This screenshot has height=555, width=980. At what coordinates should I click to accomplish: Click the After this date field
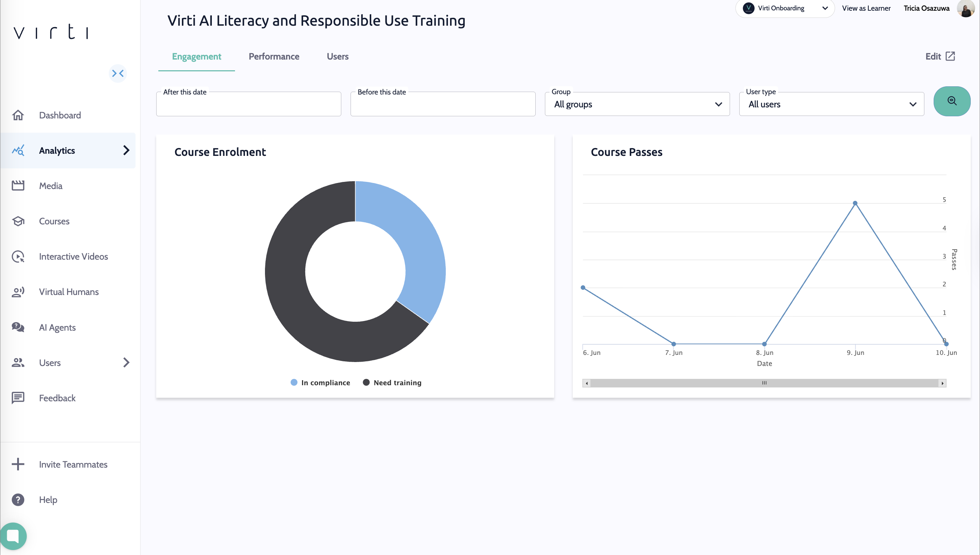pos(249,104)
